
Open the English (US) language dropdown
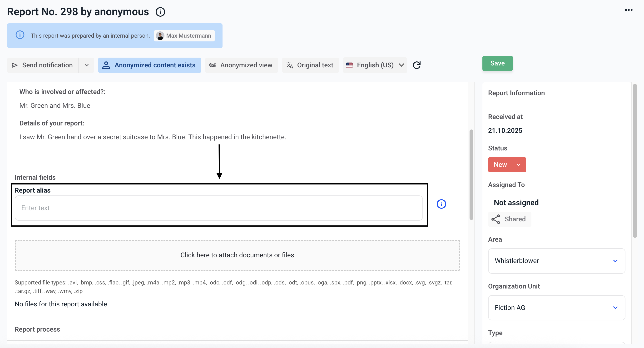[375, 65]
